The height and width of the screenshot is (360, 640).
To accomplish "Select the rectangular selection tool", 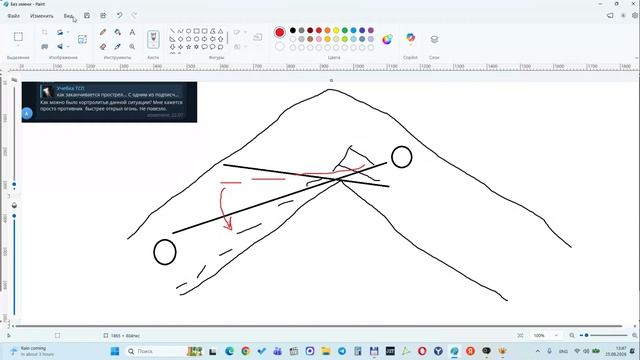I will (x=18, y=37).
